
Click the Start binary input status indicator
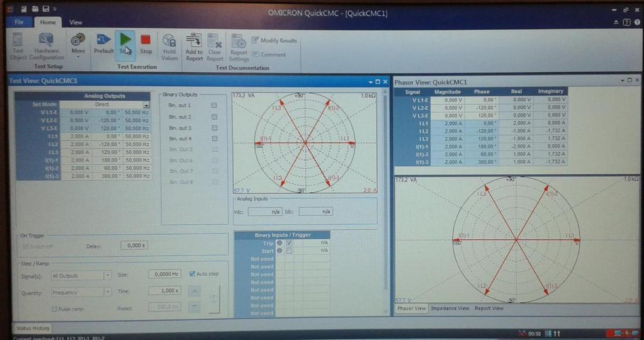(280, 251)
